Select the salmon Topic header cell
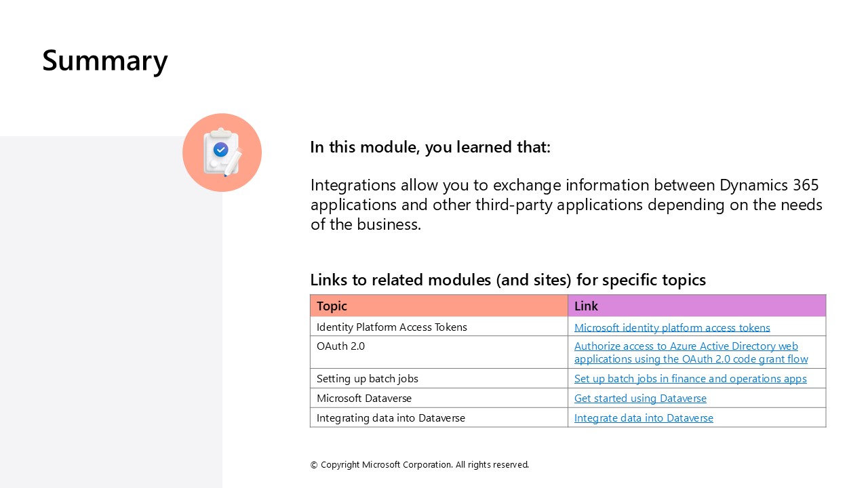The height and width of the screenshot is (488, 868). (x=439, y=306)
